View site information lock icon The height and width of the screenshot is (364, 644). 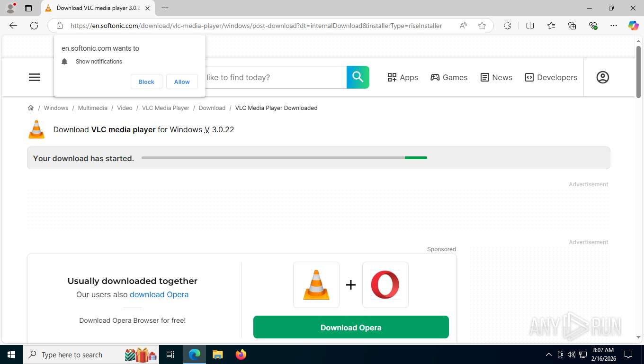point(60,26)
